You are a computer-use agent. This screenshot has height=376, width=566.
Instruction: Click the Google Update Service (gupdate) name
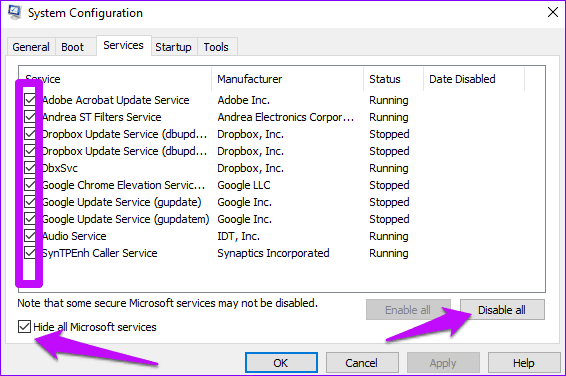(x=122, y=202)
